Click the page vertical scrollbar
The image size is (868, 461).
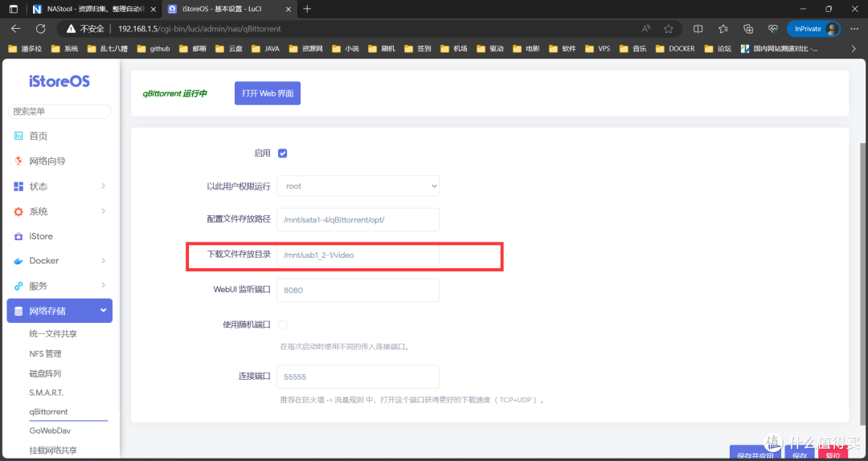coord(862,284)
